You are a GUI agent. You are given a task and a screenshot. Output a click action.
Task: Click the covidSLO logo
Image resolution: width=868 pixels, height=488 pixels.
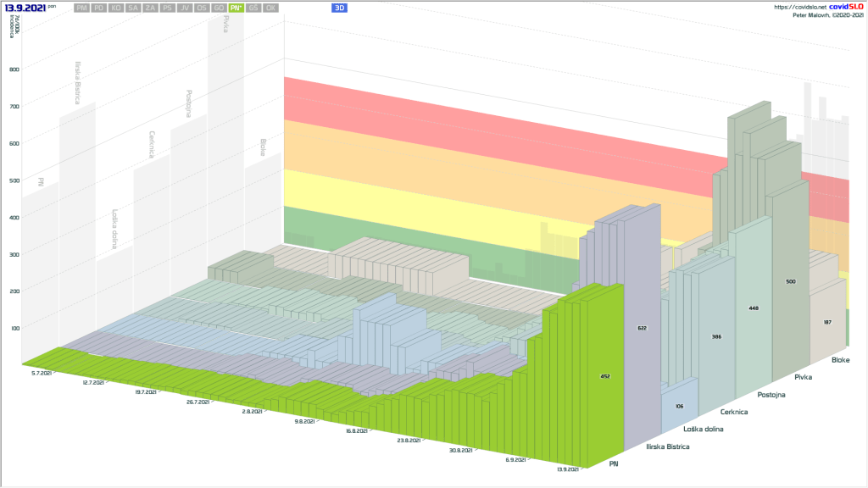[846, 7]
